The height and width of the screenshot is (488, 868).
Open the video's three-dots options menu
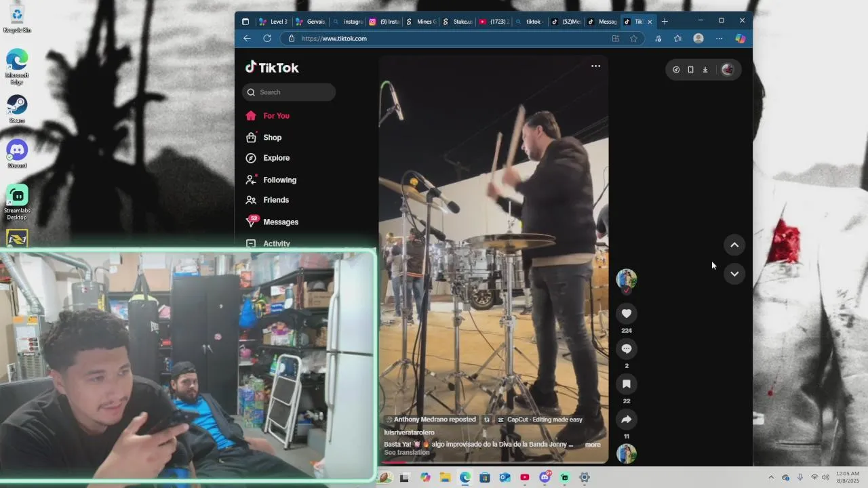click(x=595, y=66)
